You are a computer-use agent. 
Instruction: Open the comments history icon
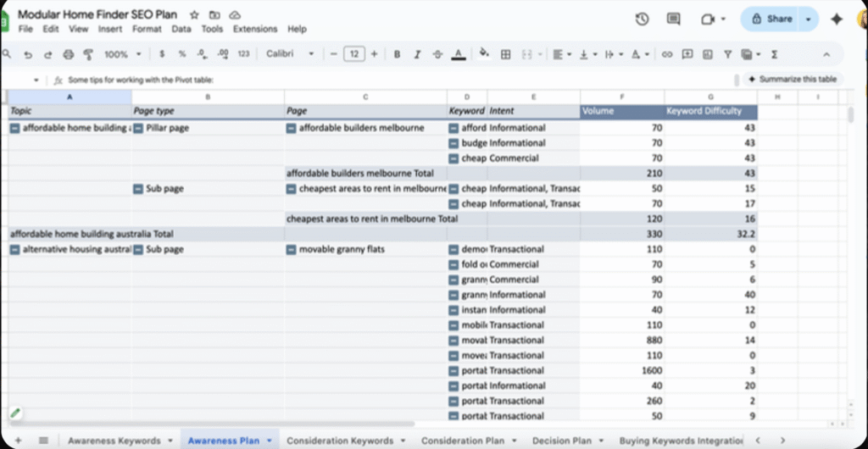tap(674, 19)
